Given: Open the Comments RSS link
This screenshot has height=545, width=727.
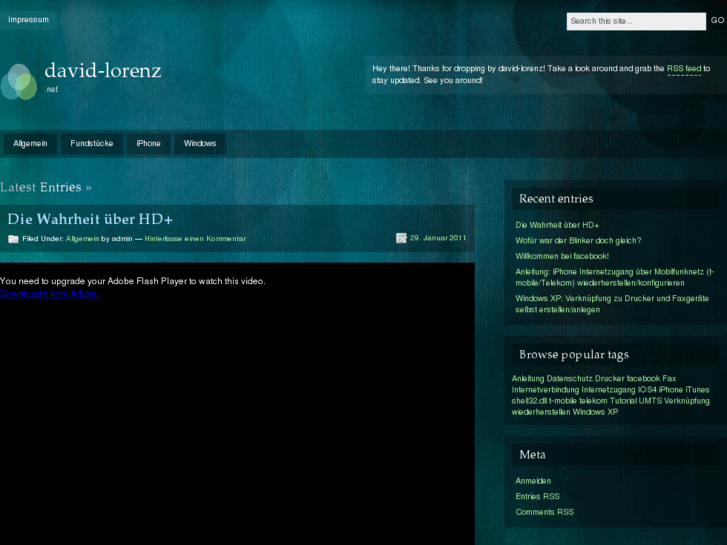Looking at the screenshot, I should tap(544, 512).
